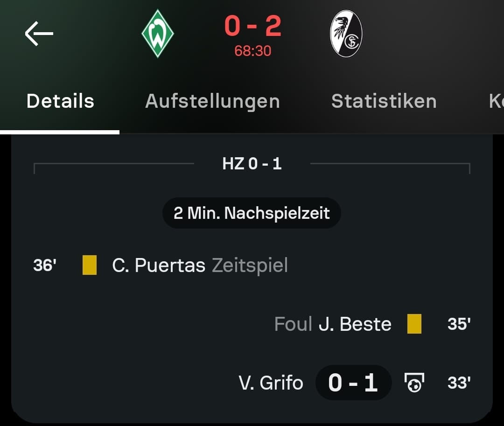Image resolution: width=504 pixels, height=426 pixels.
Task: Open player J. Beste
Action: 355,324
